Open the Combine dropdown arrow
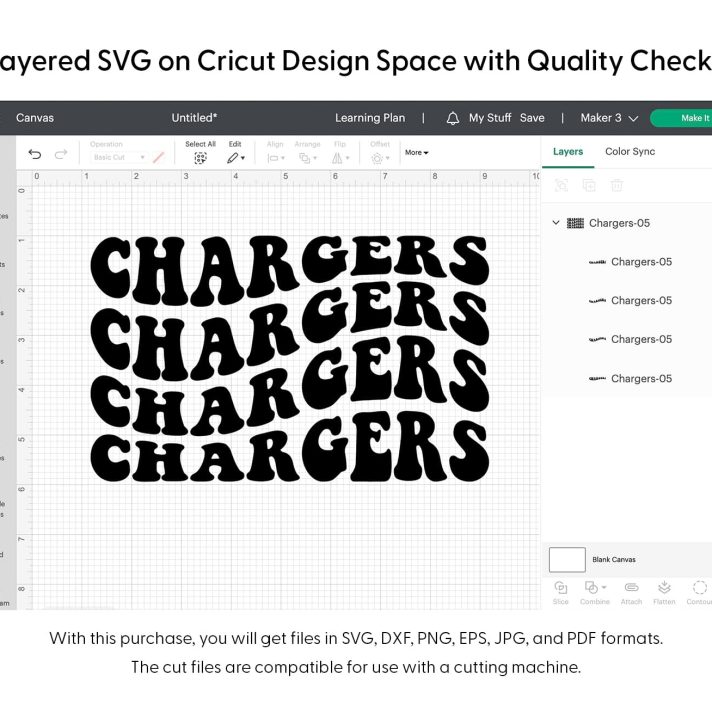 pos(604,587)
